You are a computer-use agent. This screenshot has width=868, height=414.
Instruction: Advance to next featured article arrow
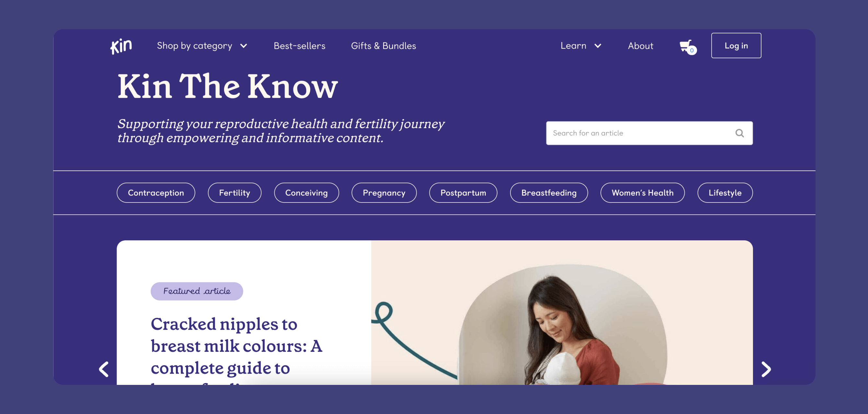[x=766, y=369]
